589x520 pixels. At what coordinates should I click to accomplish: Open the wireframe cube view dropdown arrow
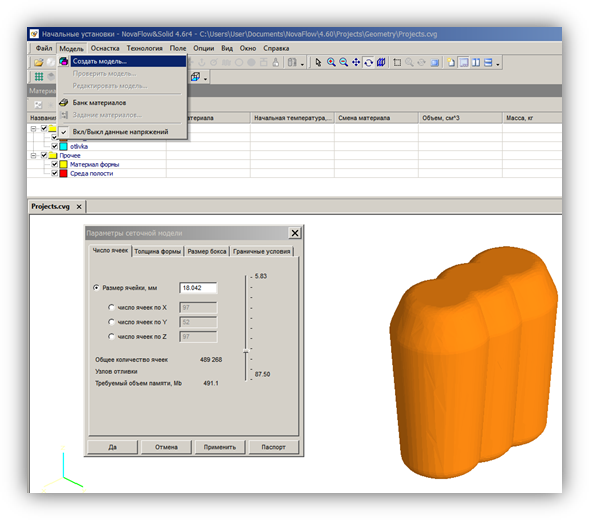point(205,79)
